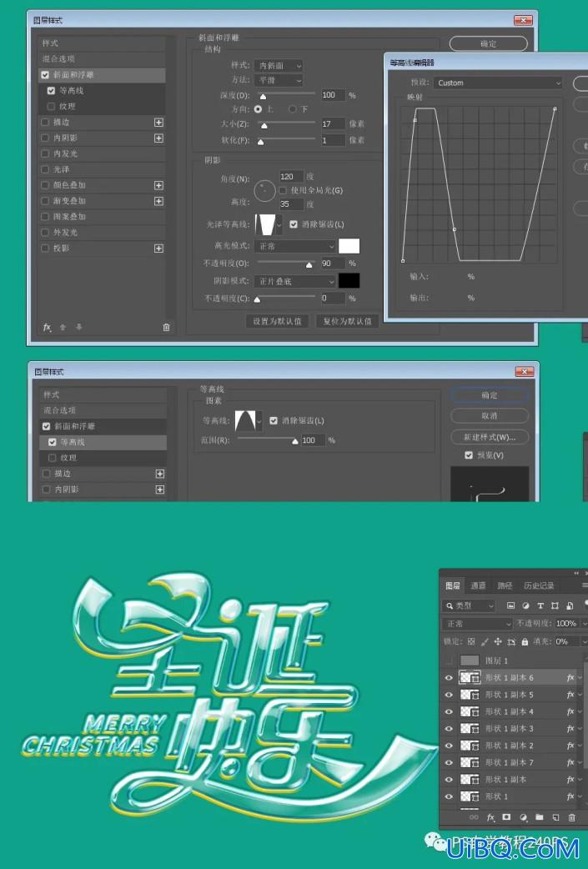Click 范围(R) slider handle in lower dialog

pyautogui.click(x=294, y=441)
